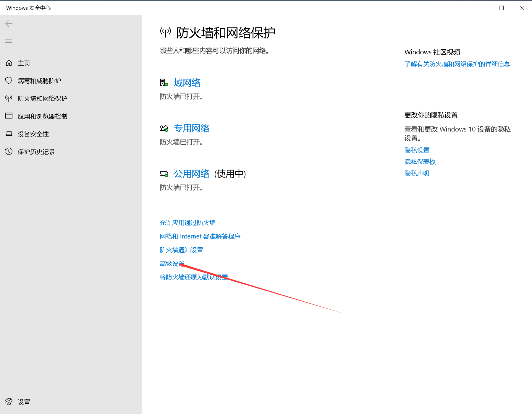Select 防火墙和网络保护 in sidebar
The width and height of the screenshot is (532, 414).
[43, 99]
